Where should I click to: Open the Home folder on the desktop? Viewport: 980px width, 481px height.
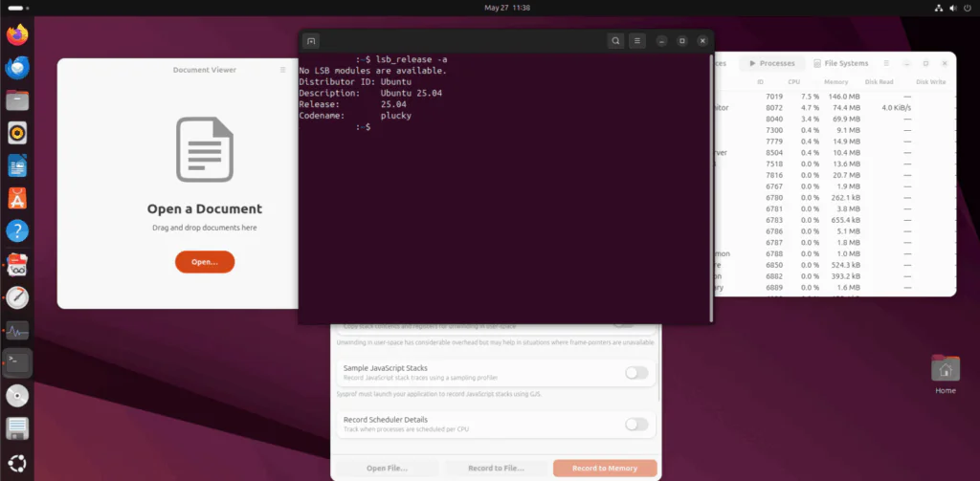[x=945, y=372]
